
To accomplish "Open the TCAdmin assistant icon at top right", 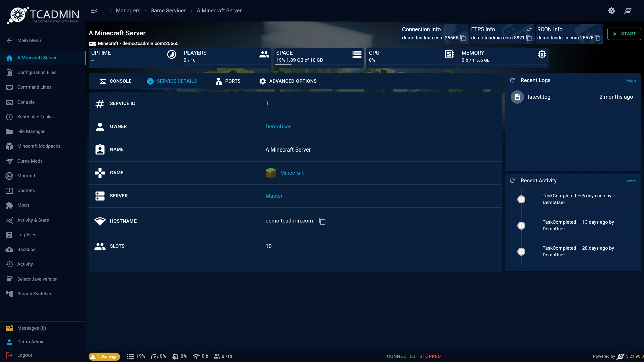I will [x=628, y=11].
